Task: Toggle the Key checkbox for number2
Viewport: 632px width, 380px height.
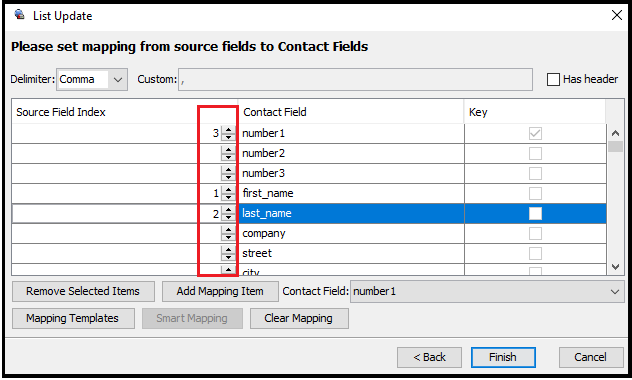Action: 535,153
